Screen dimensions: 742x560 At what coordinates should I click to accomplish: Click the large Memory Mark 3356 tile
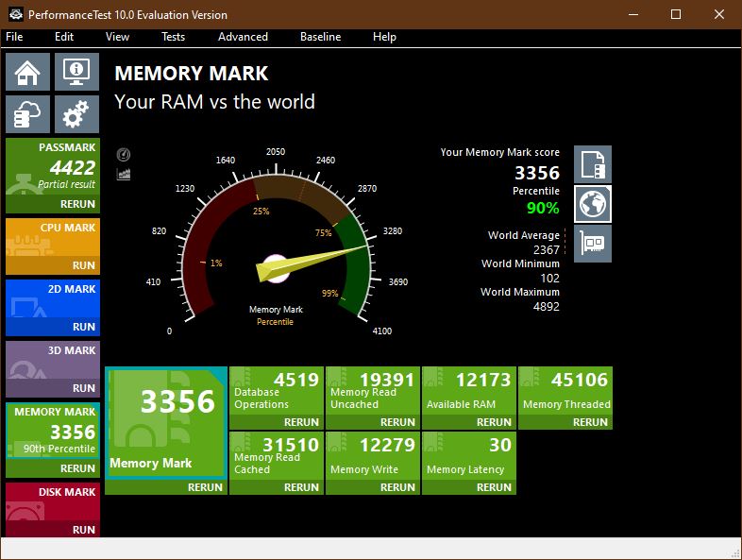point(166,423)
